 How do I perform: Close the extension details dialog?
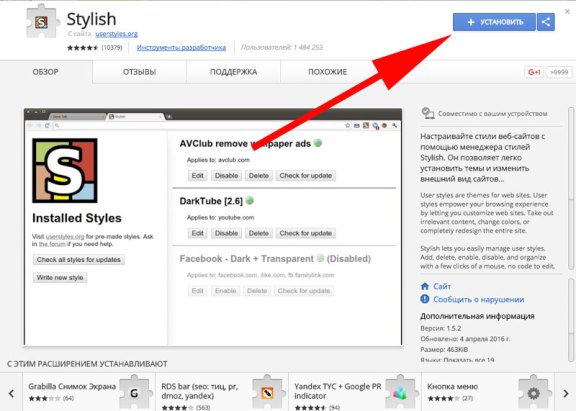tap(567, 12)
